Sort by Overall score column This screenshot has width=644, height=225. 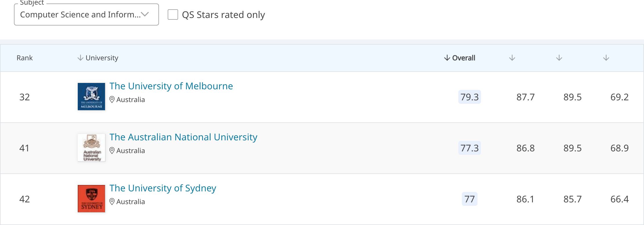pyautogui.click(x=460, y=58)
